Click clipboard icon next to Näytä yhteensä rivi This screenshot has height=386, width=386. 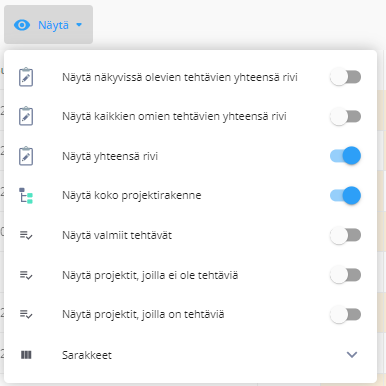(x=26, y=156)
